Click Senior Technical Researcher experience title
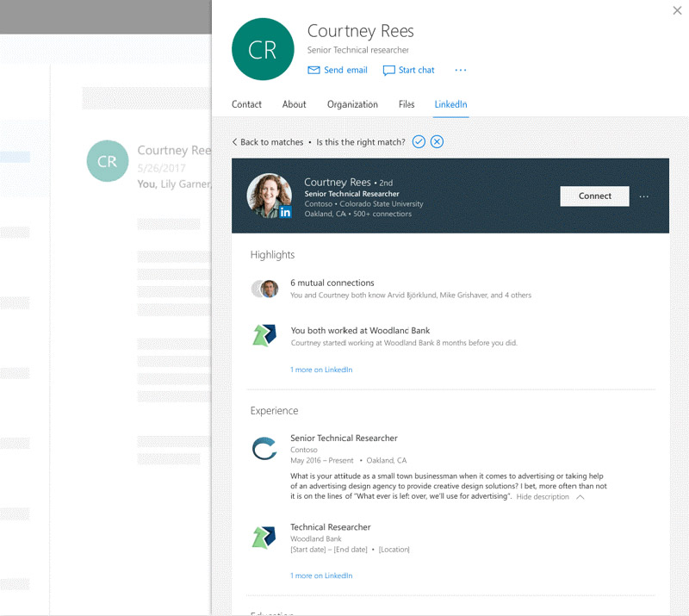This screenshot has height=616, width=689. point(344,438)
